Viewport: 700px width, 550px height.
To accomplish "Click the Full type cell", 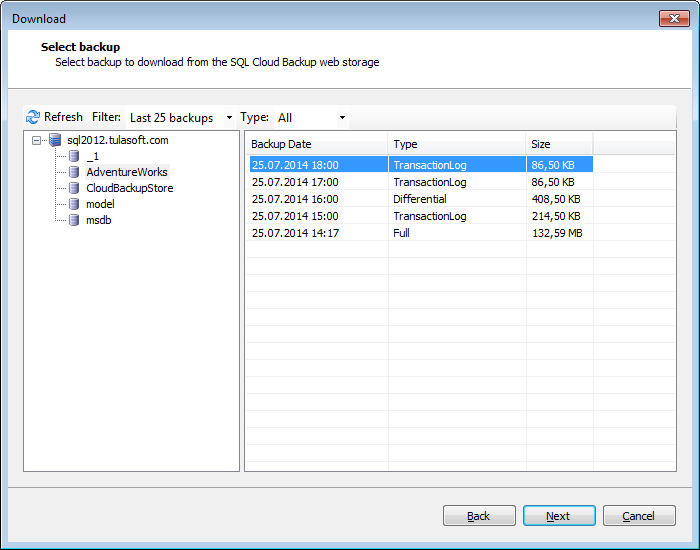I will pyautogui.click(x=401, y=233).
